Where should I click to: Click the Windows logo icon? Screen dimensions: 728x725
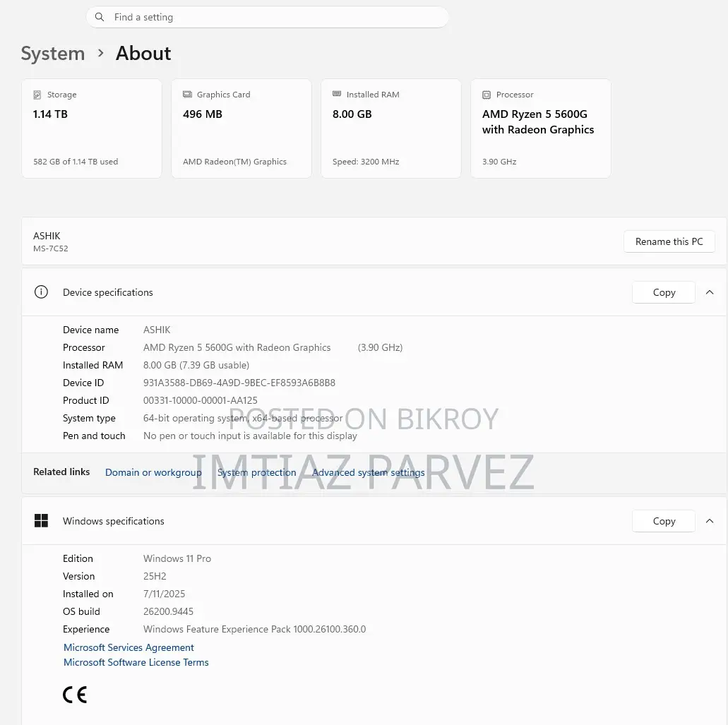coord(41,521)
